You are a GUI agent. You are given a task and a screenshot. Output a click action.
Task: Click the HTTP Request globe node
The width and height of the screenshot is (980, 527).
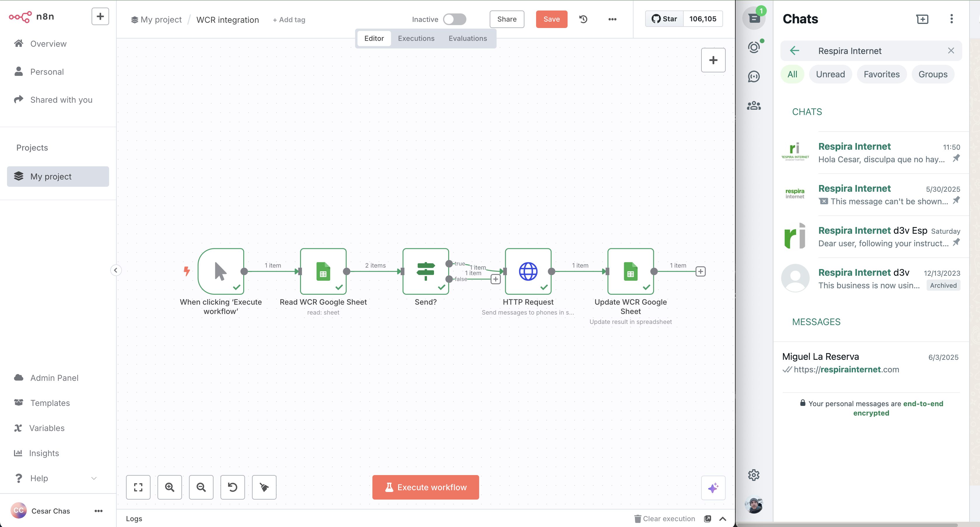point(528,271)
